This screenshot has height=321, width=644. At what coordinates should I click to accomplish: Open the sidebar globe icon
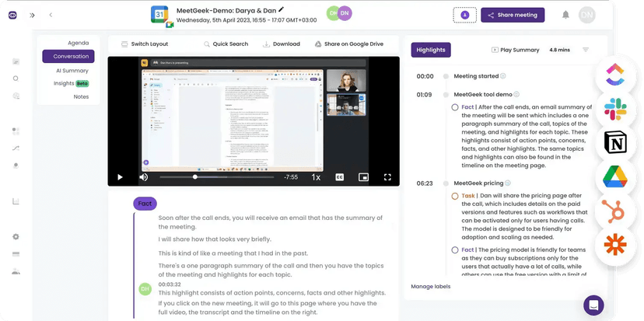(x=16, y=96)
